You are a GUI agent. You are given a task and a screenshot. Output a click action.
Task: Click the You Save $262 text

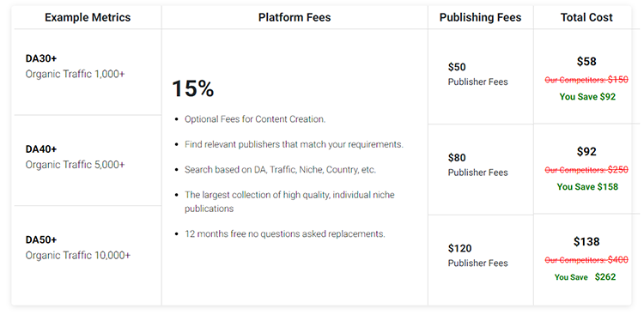(586, 277)
